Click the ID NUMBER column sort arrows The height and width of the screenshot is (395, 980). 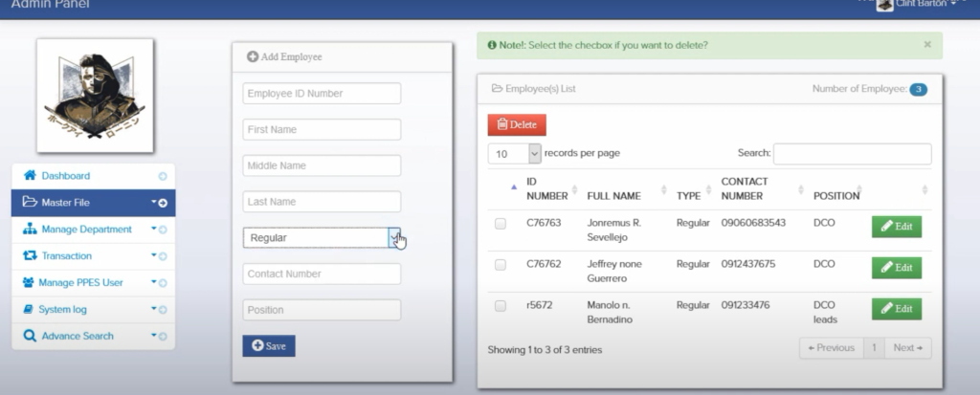[x=574, y=189]
